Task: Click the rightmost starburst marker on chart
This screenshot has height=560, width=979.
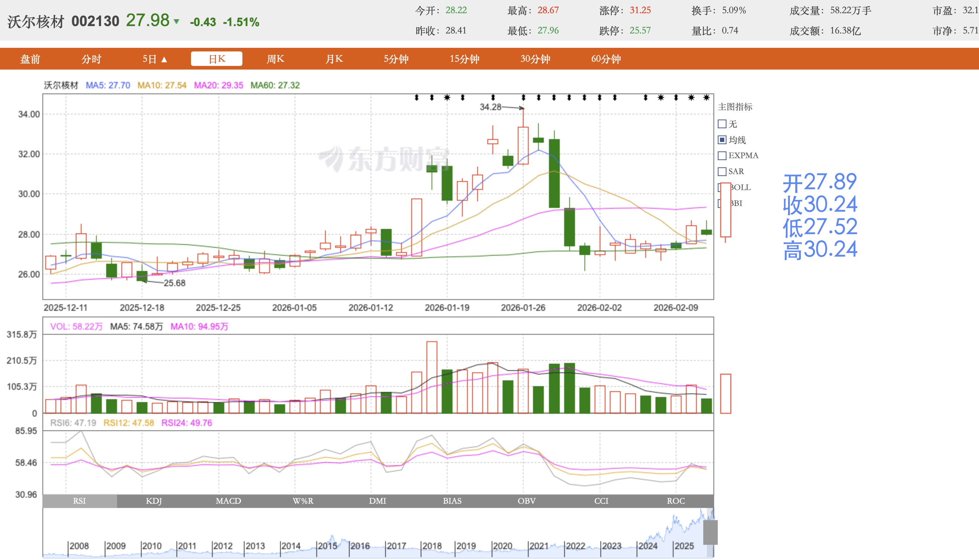Action: click(x=706, y=98)
